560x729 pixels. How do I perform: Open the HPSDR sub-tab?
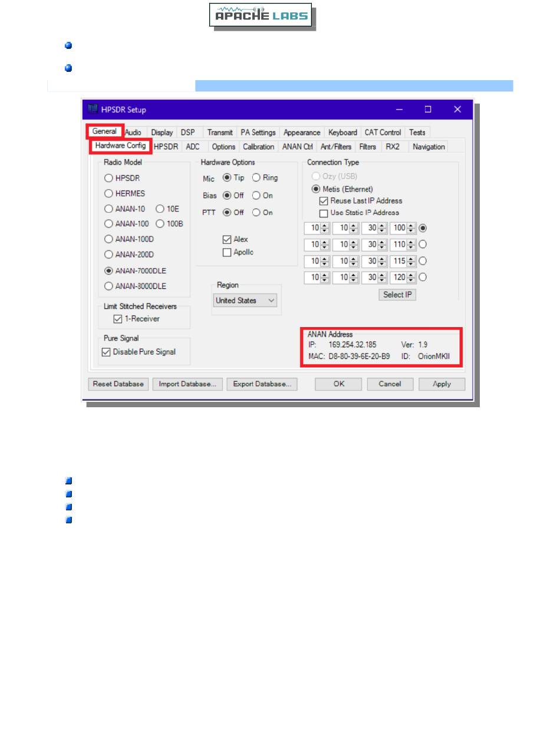coord(166,147)
